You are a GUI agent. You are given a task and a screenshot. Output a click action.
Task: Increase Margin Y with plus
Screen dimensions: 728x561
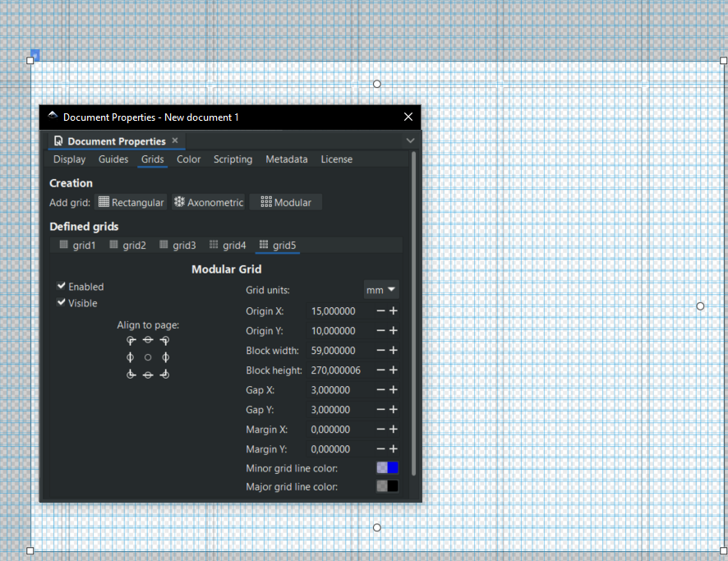click(394, 448)
